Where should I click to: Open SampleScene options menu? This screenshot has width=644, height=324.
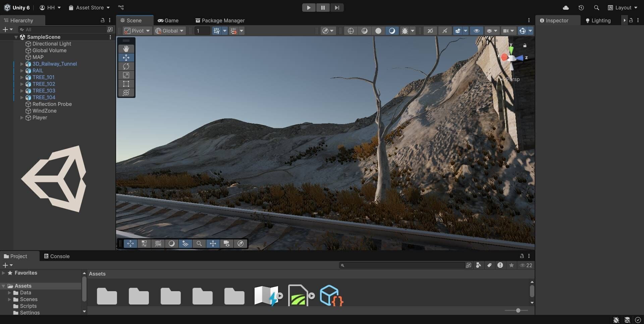tap(110, 37)
